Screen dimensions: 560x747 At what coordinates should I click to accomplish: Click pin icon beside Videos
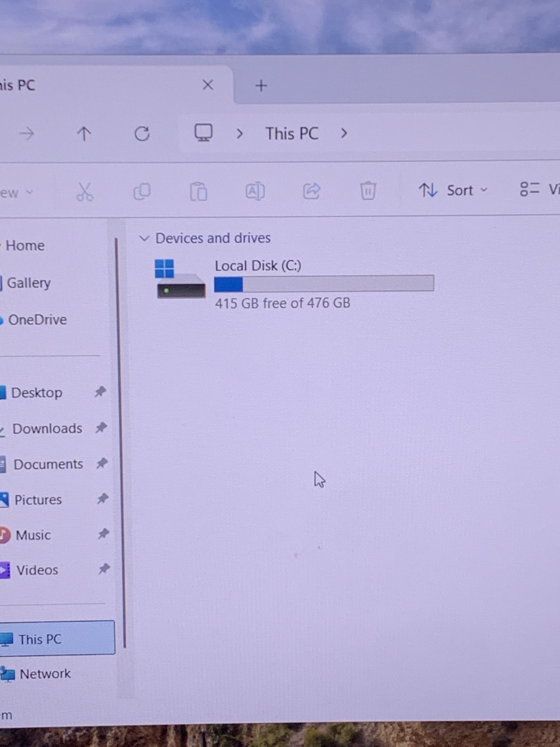104,569
